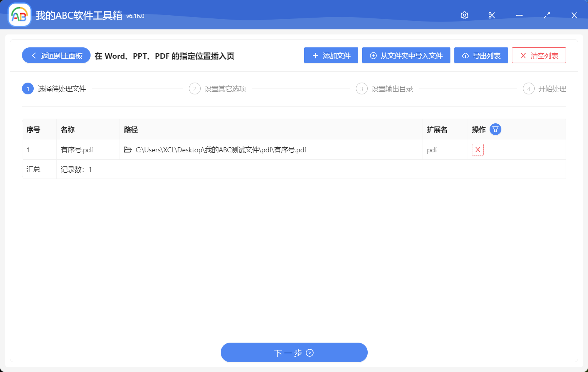588x372 pixels.
Task: Open the settings gear in title bar
Action: (464, 15)
